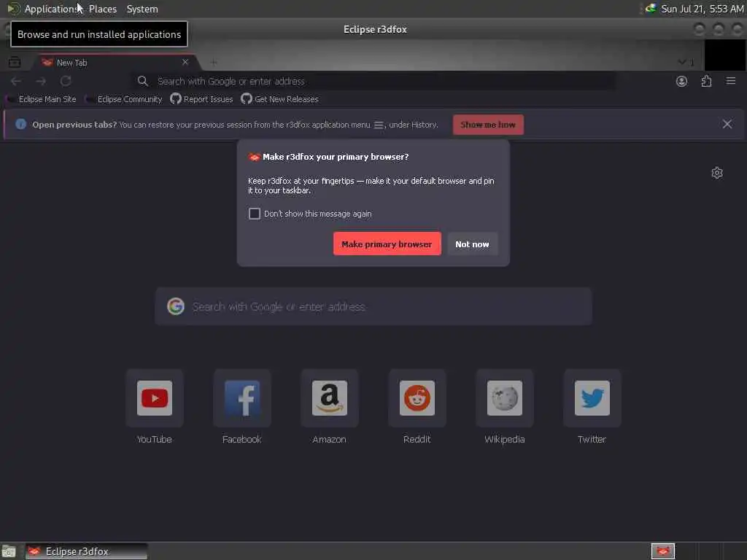Click Make primary browser button
The width and height of the screenshot is (747, 560).
[387, 244]
